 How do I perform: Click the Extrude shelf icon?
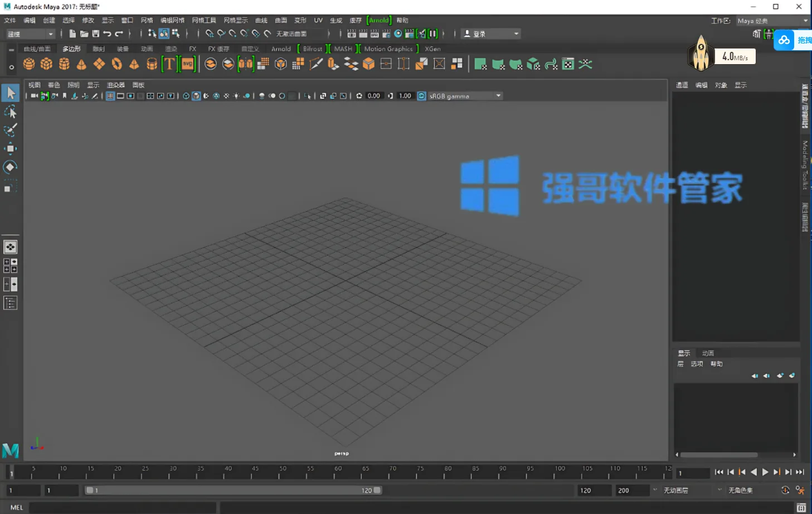pyautogui.click(x=333, y=64)
